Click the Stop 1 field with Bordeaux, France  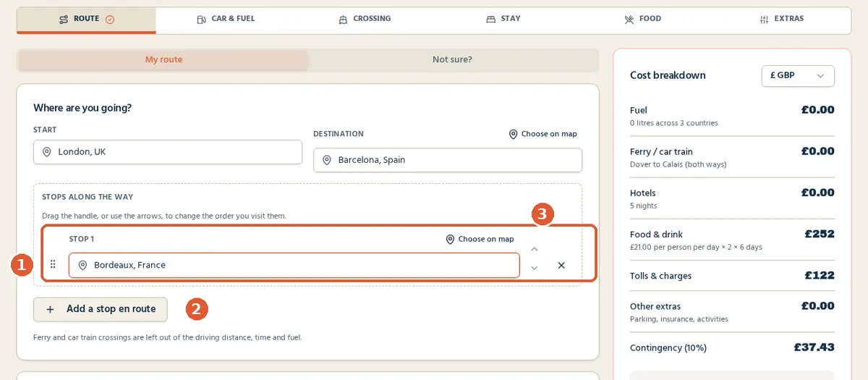point(294,265)
